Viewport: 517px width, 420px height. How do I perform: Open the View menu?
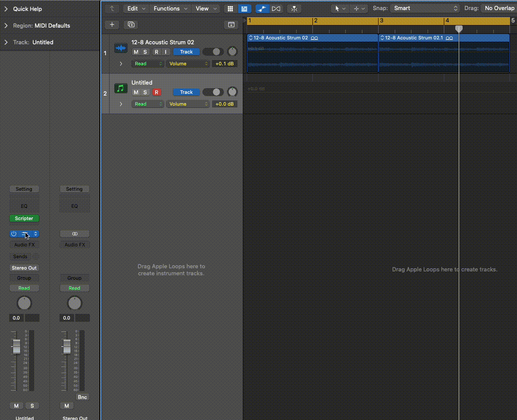coord(206,9)
